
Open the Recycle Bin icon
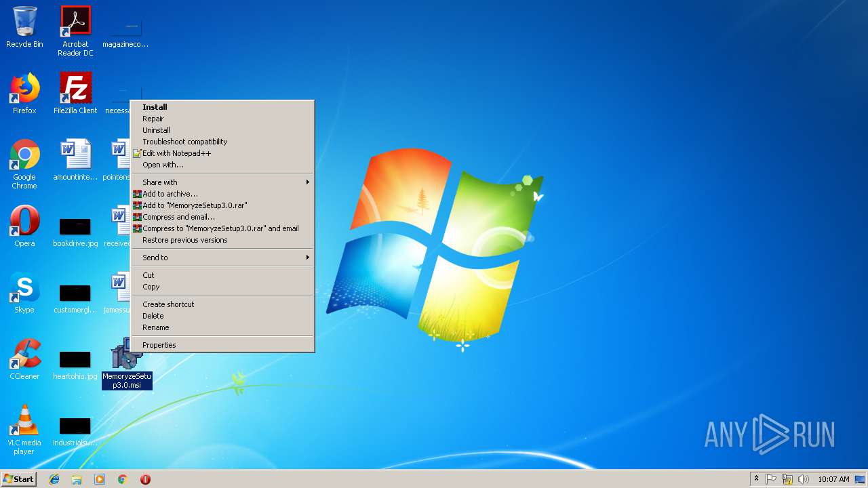(x=24, y=27)
